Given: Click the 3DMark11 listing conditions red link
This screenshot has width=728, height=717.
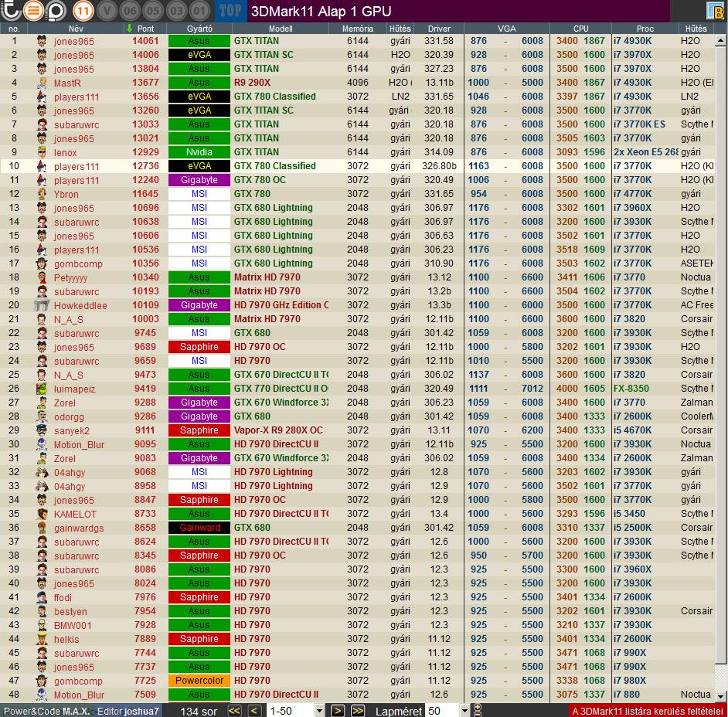Looking at the screenshot, I should (x=647, y=711).
